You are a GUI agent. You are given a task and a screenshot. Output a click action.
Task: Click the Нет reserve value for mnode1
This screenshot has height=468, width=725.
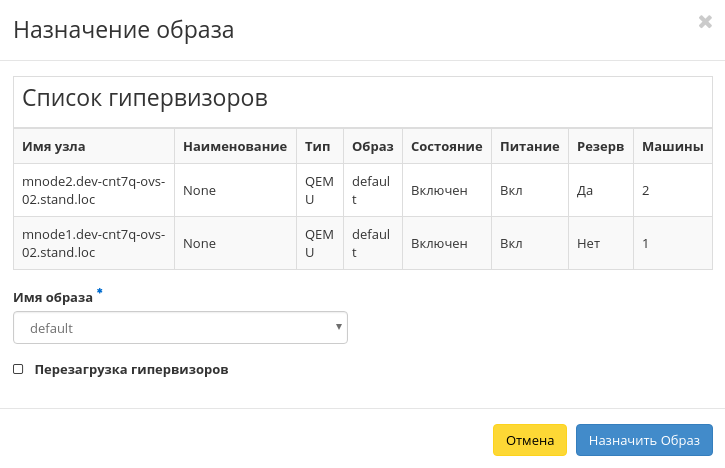click(588, 243)
